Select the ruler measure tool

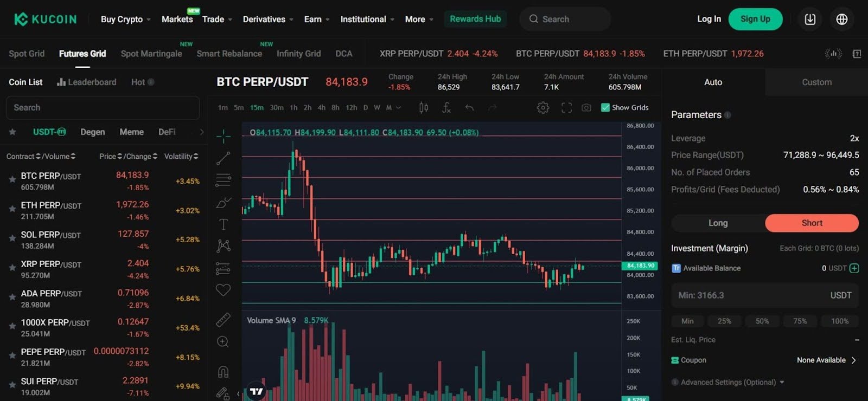click(224, 320)
